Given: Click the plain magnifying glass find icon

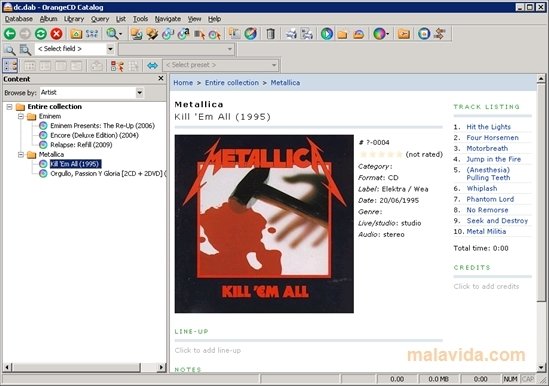Looking at the screenshot, I should click(x=10, y=50).
